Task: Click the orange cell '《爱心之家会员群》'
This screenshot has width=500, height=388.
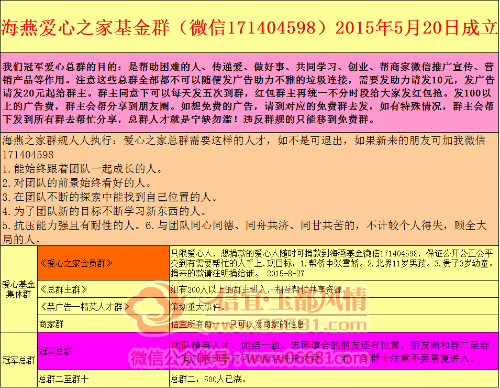Action: click(104, 263)
